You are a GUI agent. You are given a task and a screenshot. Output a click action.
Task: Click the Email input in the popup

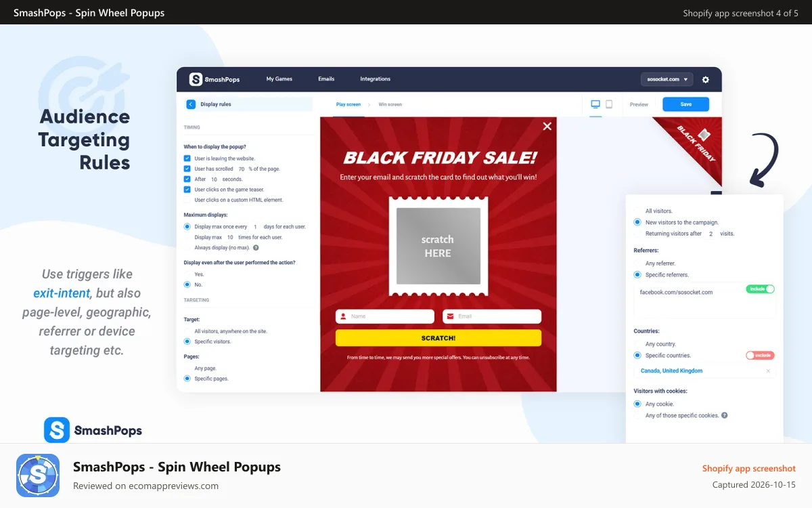pos(492,316)
